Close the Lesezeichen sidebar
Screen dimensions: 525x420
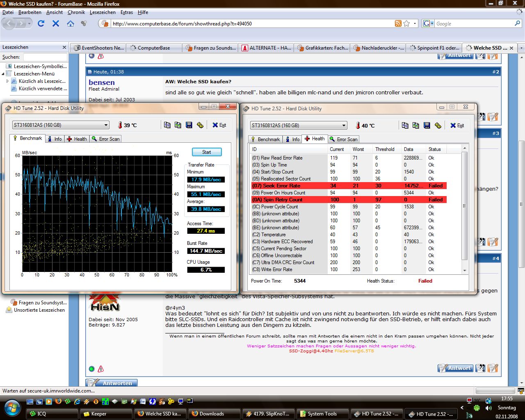tap(64, 47)
